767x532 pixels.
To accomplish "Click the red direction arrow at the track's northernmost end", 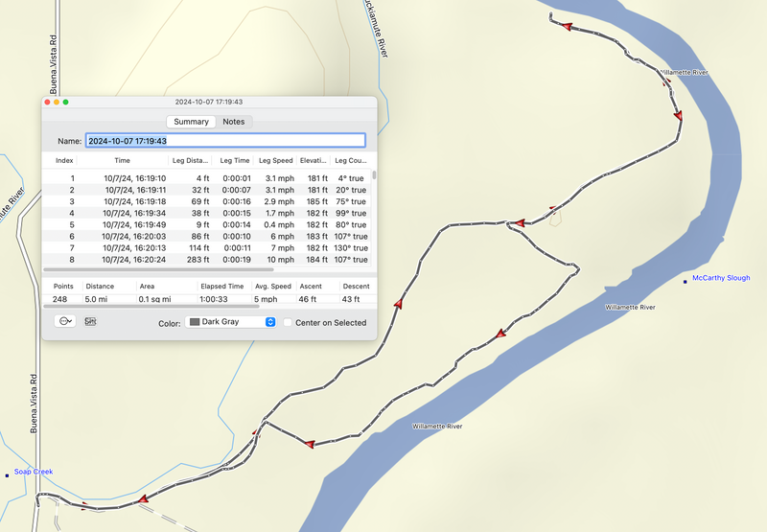I will tap(566, 26).
